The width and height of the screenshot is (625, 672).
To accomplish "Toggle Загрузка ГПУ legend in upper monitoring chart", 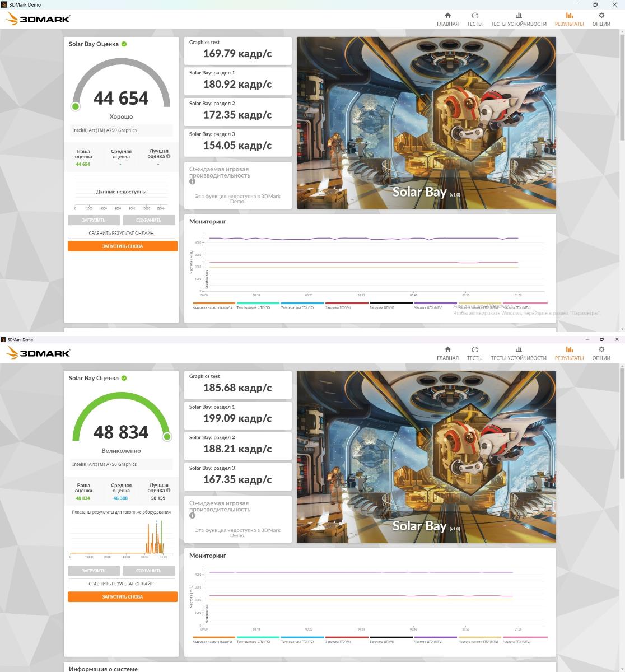I will click(347, 306).
